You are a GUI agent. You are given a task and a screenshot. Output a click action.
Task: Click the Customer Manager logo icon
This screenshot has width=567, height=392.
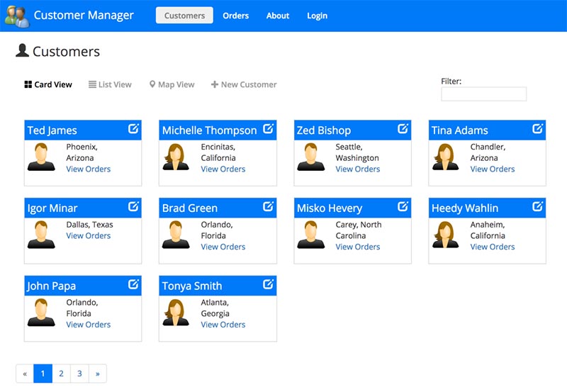tap(17, 16)
